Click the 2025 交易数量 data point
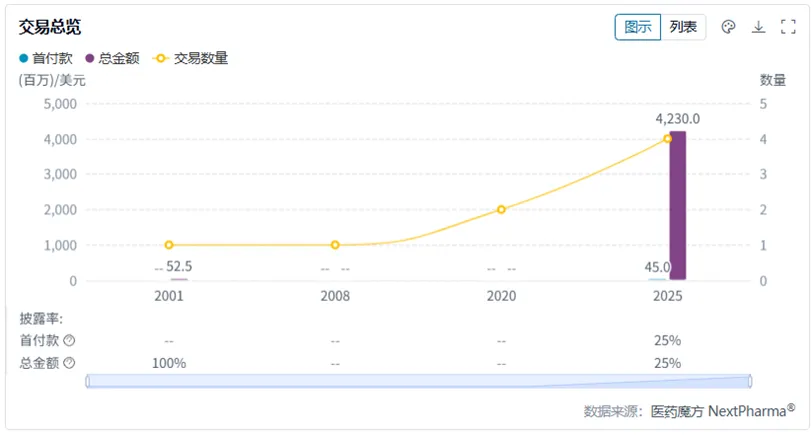Screen dimensions: 811x435 pyautogui.click(x=667, y=138)
